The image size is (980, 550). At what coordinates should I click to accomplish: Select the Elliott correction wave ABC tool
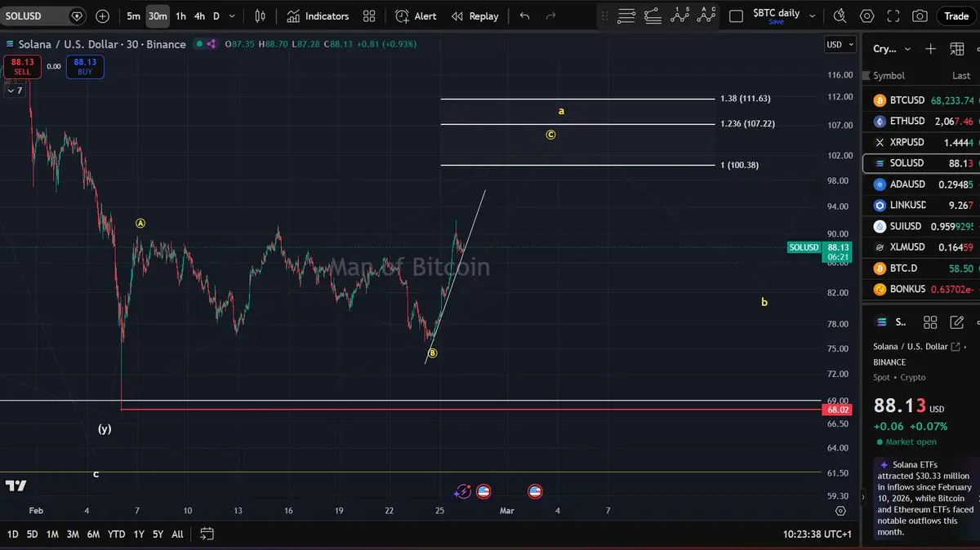(x=706, y=15)
